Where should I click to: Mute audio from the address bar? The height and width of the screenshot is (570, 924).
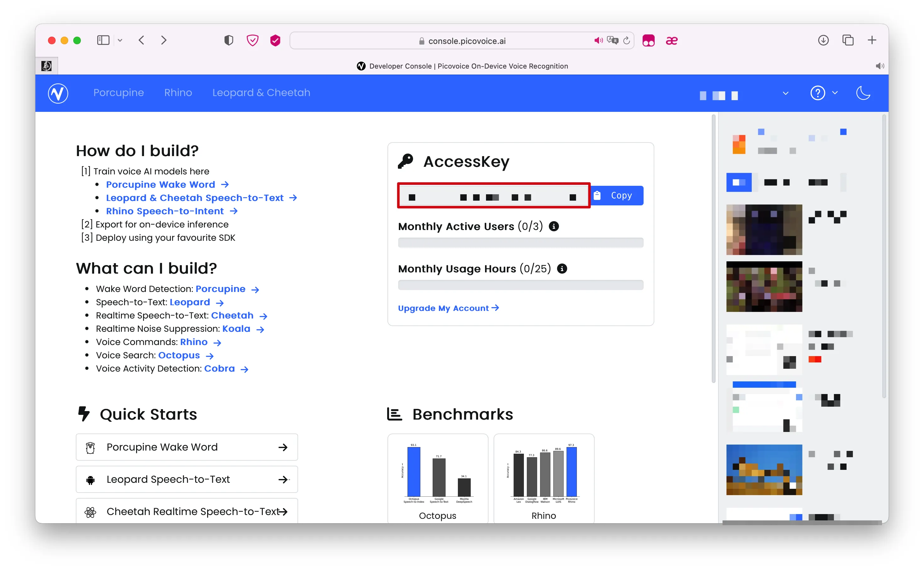598,40
